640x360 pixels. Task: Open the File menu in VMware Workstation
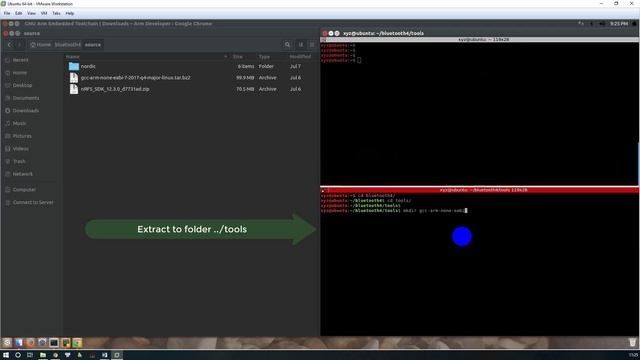point(7,13)
